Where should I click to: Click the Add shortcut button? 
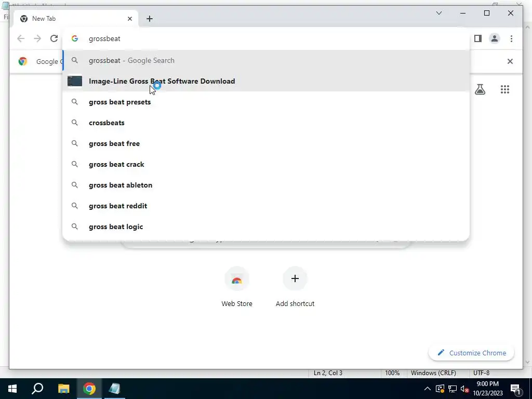(x=295, y=287)
